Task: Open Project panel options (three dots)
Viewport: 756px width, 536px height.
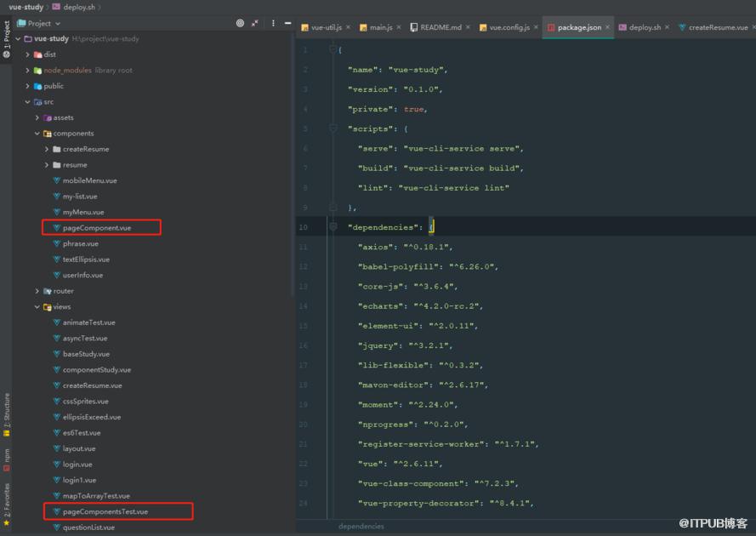Action: [x=273, y=23]
